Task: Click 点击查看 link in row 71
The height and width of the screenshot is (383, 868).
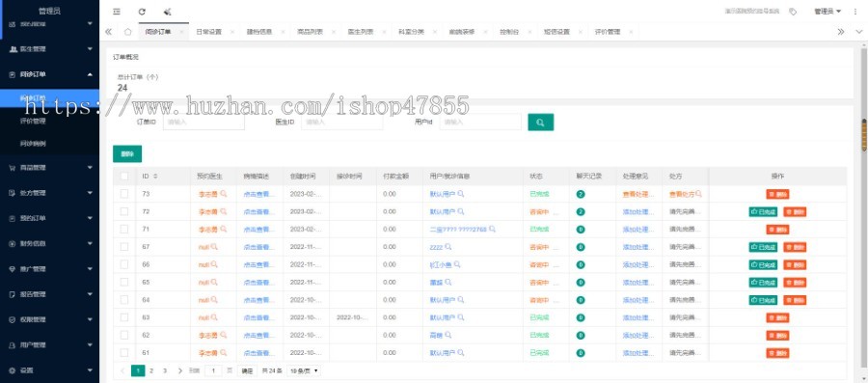Action: (x=259, y=230)
